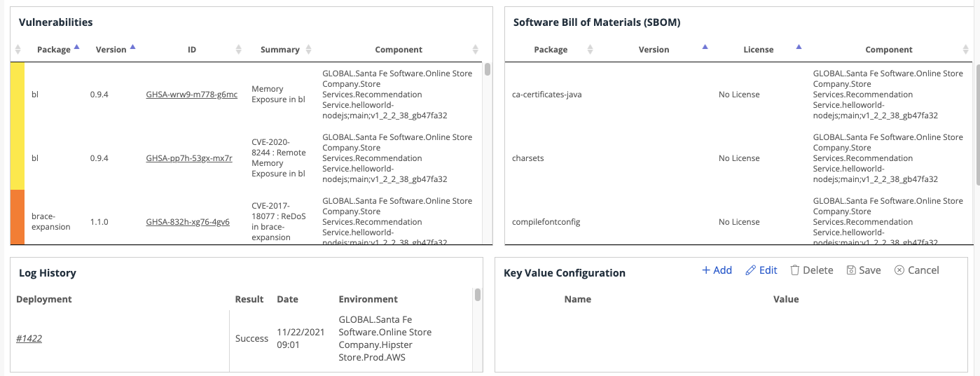Click the Log History scrollbar thumb

tap(478, 295)
